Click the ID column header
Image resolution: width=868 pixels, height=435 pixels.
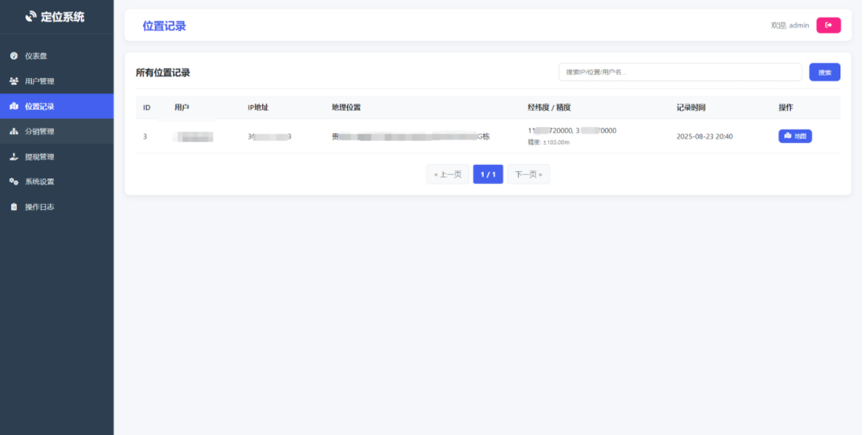click(147, 107)
